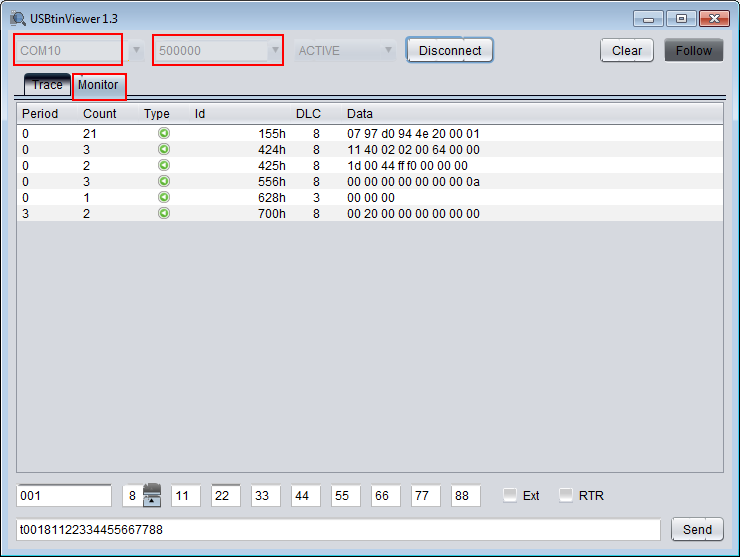Clear the message list with Clear
740x557 pixels.
(x=626, y=50)
